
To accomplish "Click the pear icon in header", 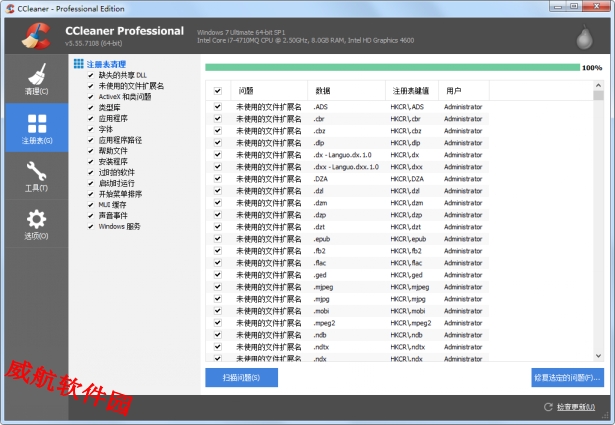I will tap(584, 38).
